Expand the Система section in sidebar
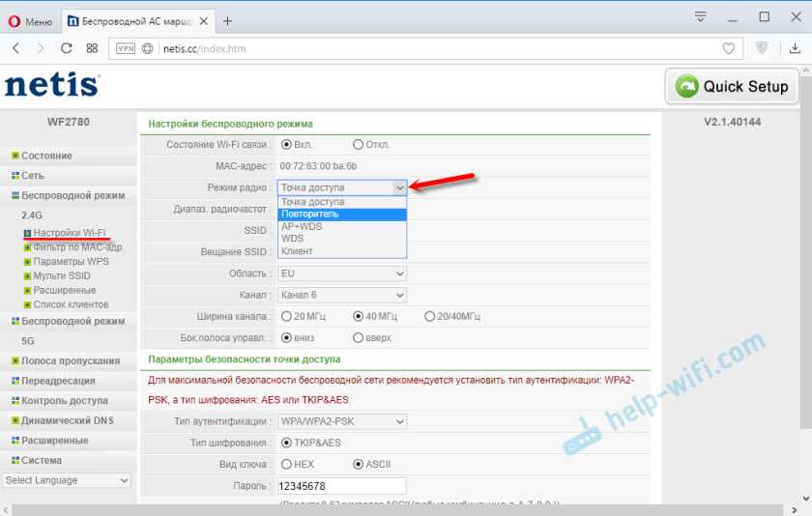The image size is (812, 516). (42, 460)
